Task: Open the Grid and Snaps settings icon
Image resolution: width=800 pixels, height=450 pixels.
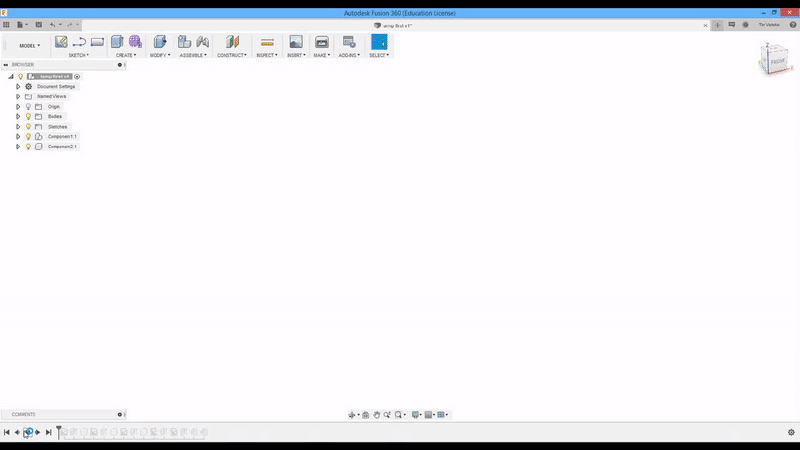Action: [429, 415]
